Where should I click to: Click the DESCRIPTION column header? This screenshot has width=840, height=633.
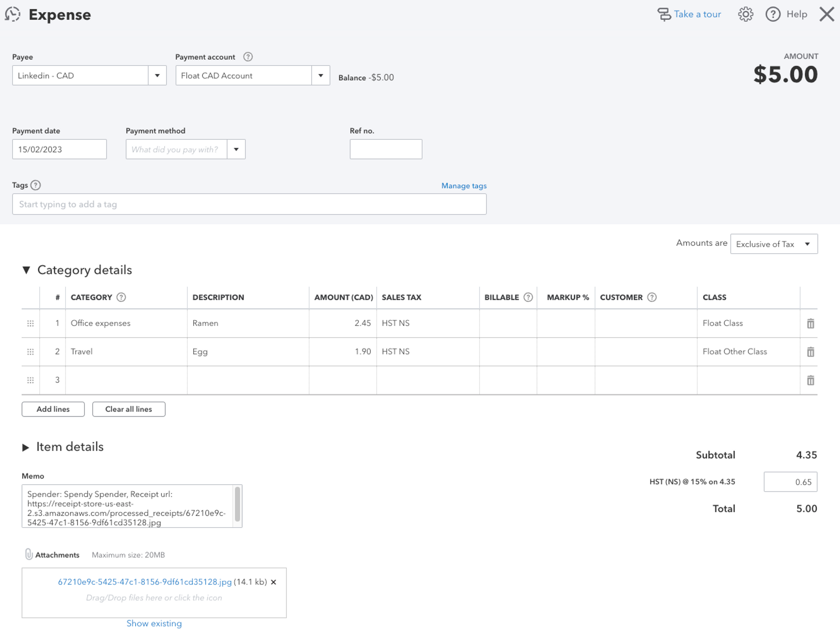pyautogui.click(x=218, y=297)
